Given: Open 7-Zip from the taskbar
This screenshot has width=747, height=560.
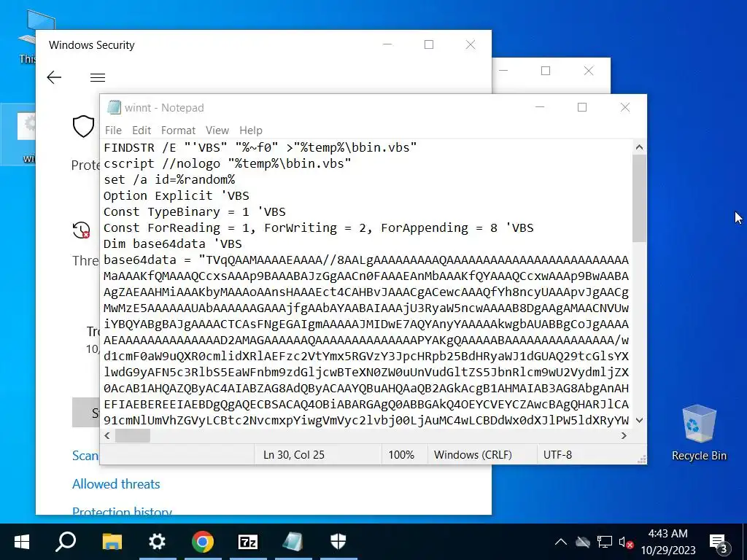Looking at the screenshot, I should pos(248,542).
